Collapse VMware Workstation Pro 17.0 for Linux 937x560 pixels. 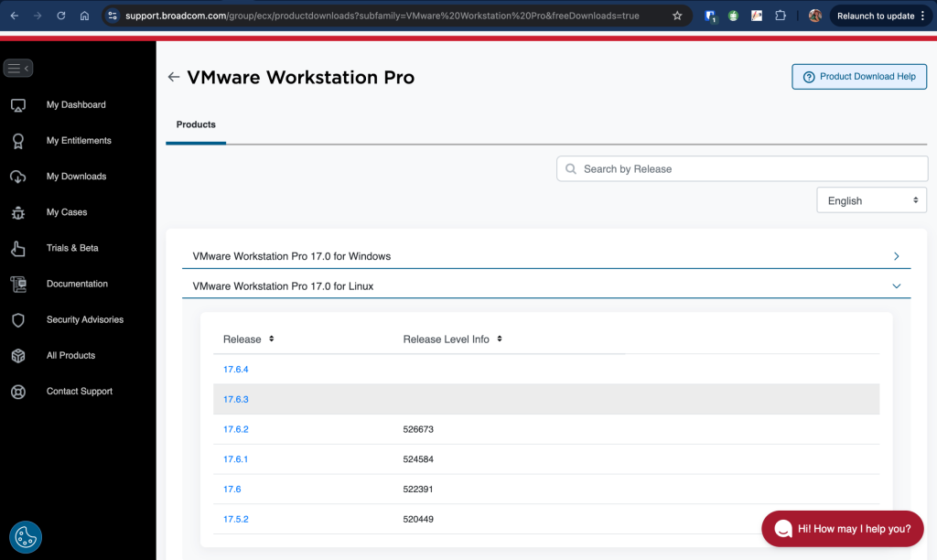pos(896,285)
